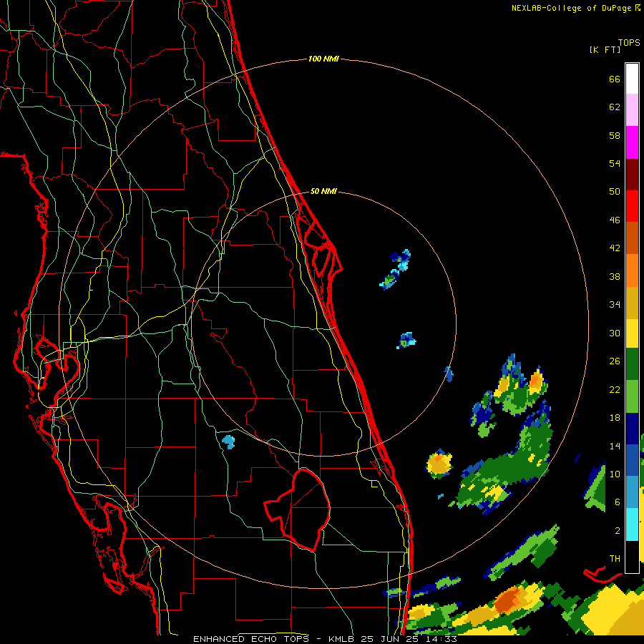The height and width of the screenshot is (644, 644).
Task: Click the small light-blue echo over inland Florida
Action: coord(228,442)
